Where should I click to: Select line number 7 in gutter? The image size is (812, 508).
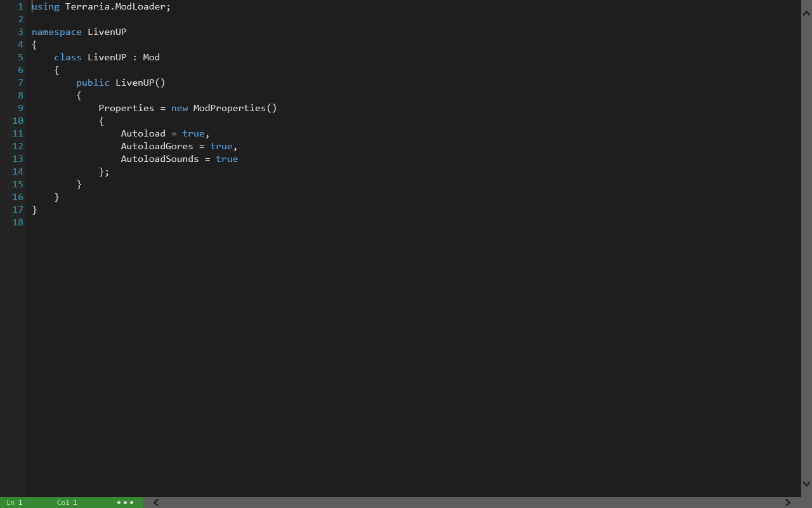point(20,83)
